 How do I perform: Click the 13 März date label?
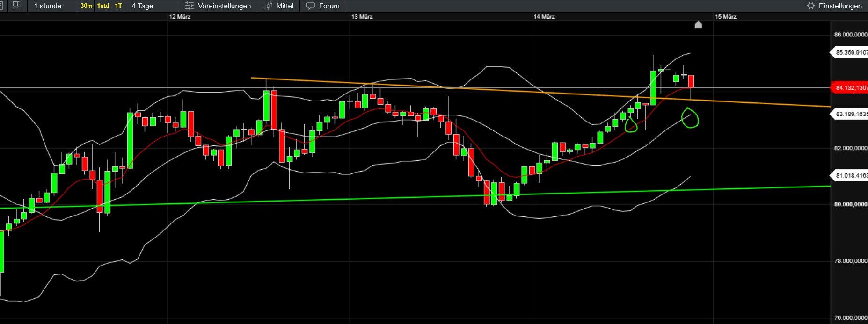click(362, 17)
